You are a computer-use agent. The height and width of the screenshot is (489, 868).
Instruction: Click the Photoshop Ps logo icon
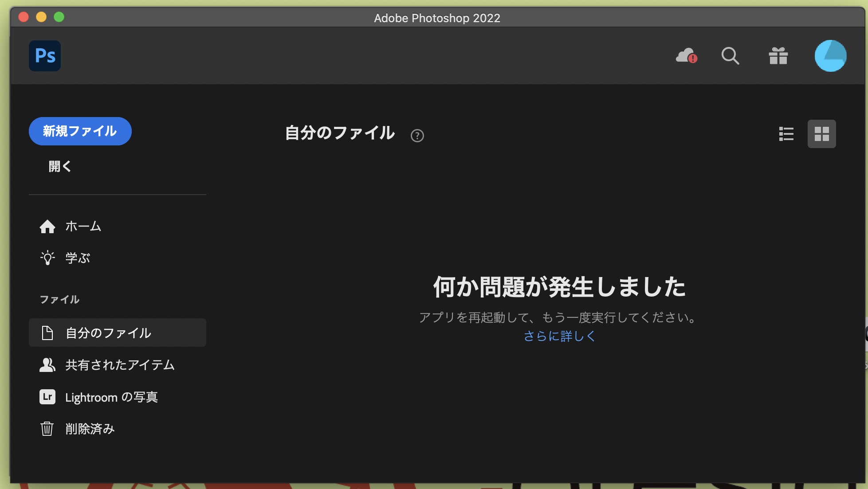[45, 56]
